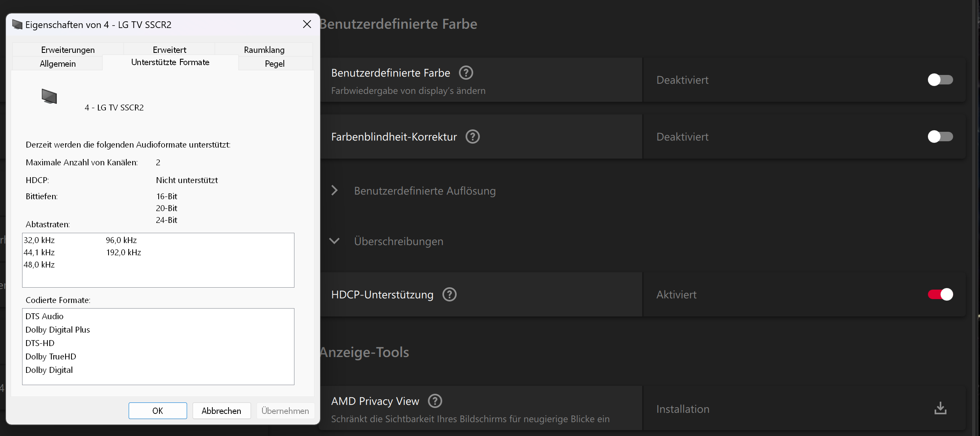Switch to the Erweitert tab
The width and height of the screenshot is (980, 436).
(169, 50)
